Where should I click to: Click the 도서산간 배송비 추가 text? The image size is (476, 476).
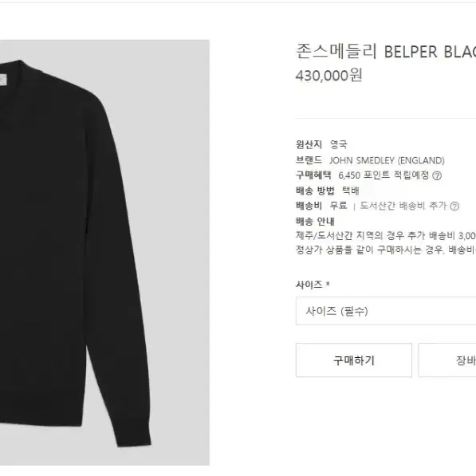point(403,206)
